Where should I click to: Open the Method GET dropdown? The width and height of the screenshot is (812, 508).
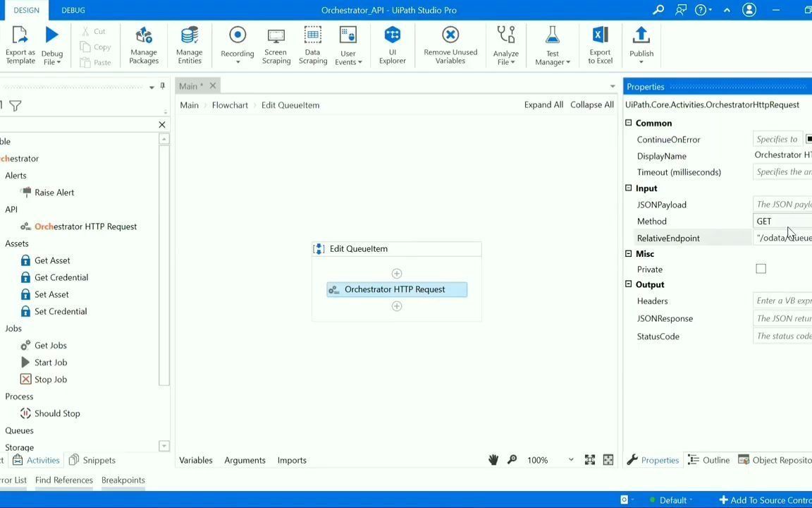pos(782,221)
